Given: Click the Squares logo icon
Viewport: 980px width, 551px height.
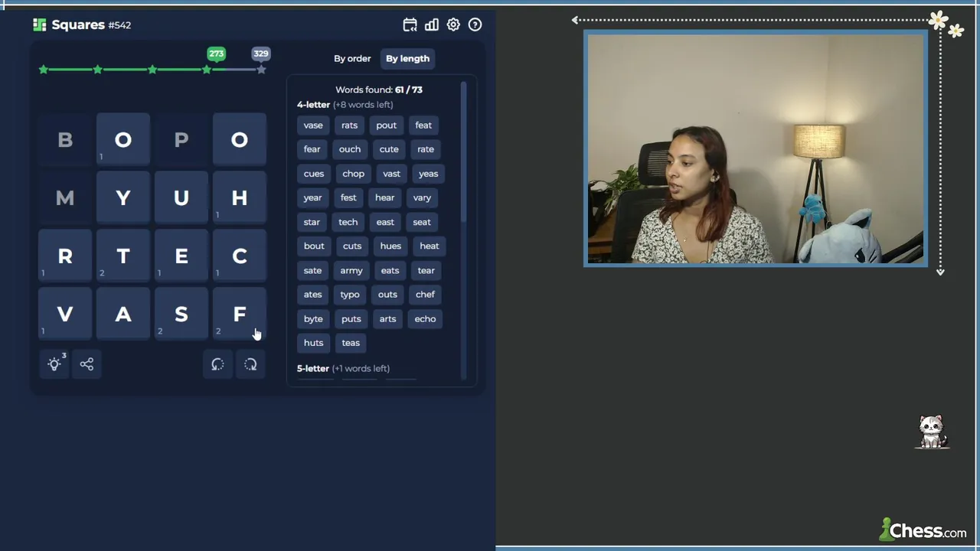Looking at the screenshot, I should [x=40, y=24].
